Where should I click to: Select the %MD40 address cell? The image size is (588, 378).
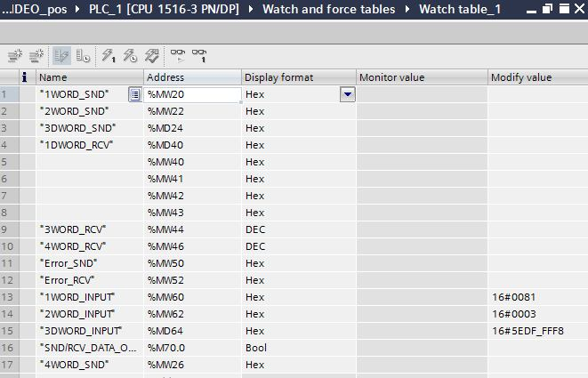191,144
